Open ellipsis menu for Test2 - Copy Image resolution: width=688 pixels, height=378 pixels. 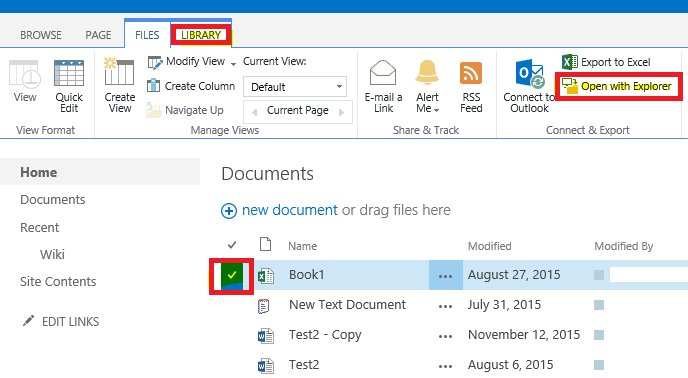click(445, 336)
